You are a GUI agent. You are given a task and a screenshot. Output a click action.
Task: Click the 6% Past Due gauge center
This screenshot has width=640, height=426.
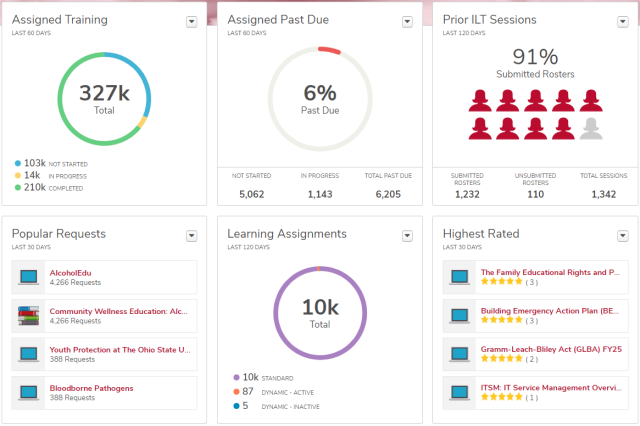320,99
